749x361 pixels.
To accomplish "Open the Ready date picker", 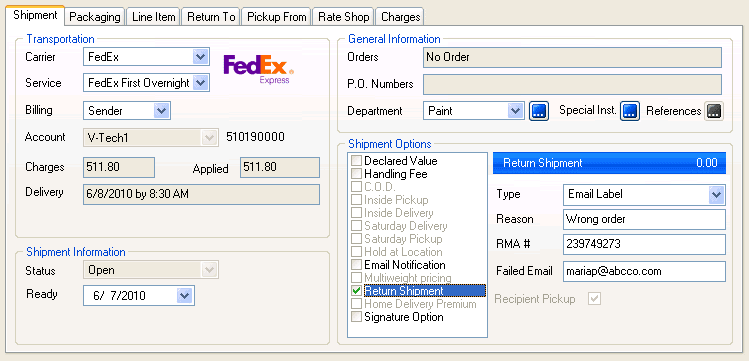I will coord(184,296).
